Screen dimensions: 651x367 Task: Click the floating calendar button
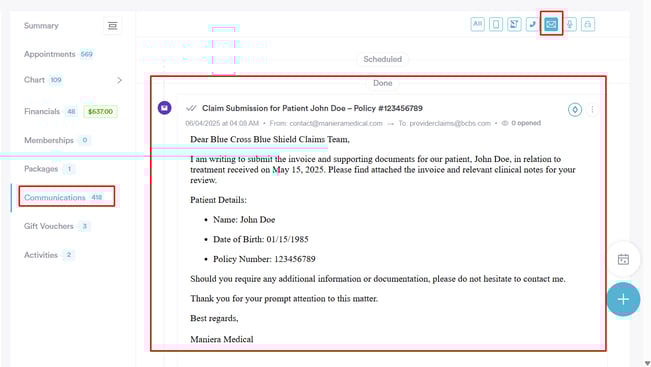point(623,259)
